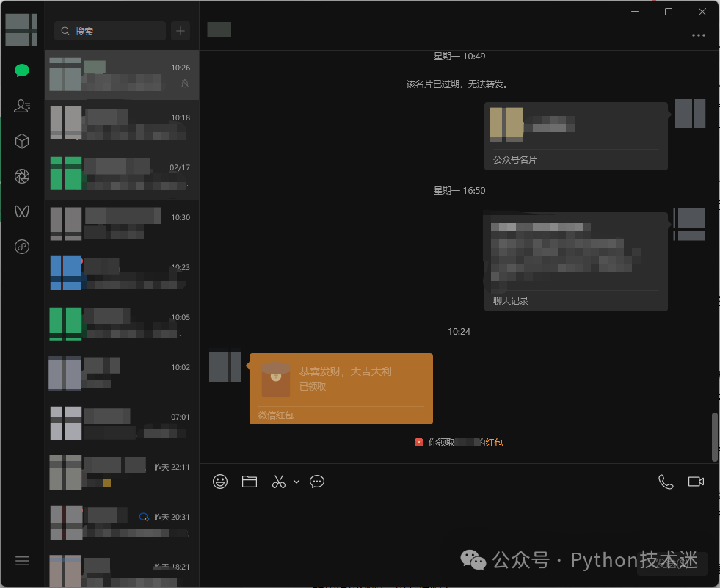720x588 pixels.
Task: Click the orange 红包 link
Action: [x=494, y=443]
